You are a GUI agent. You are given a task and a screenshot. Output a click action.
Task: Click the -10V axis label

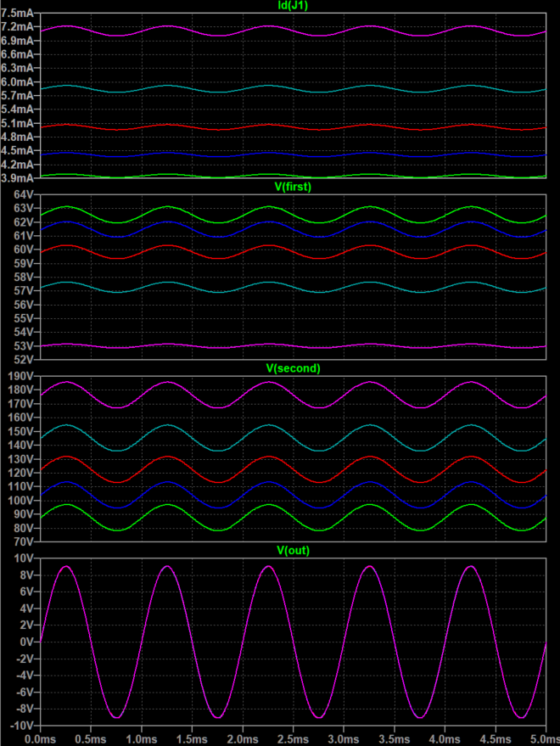click(x=22, y=726)
